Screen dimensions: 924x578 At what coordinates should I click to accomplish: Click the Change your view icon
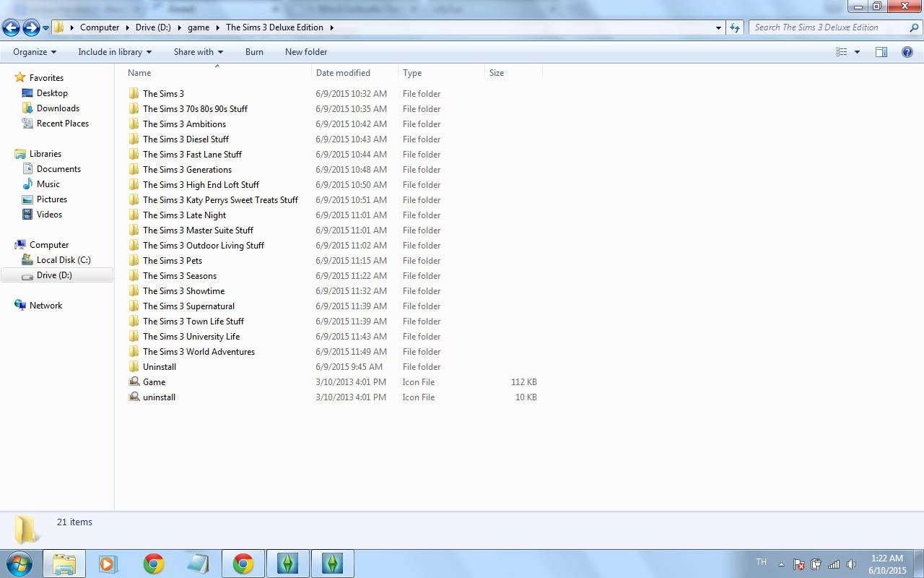click(841, 52)
